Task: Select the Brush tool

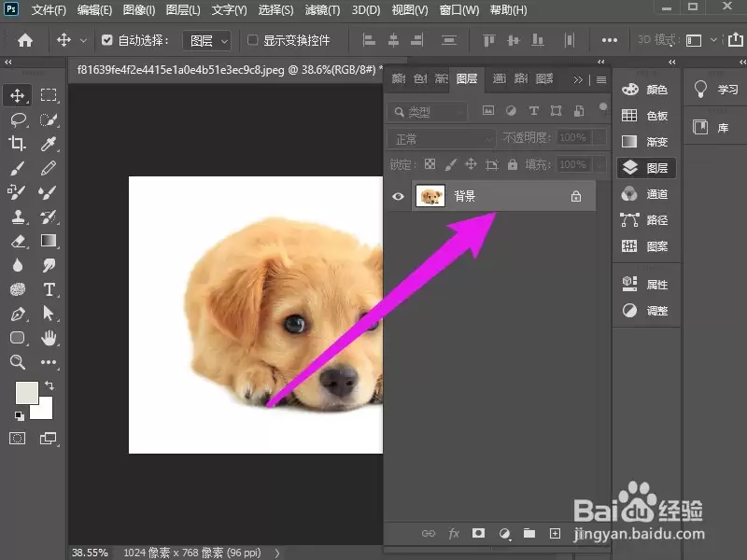Action: click(17, 168)
